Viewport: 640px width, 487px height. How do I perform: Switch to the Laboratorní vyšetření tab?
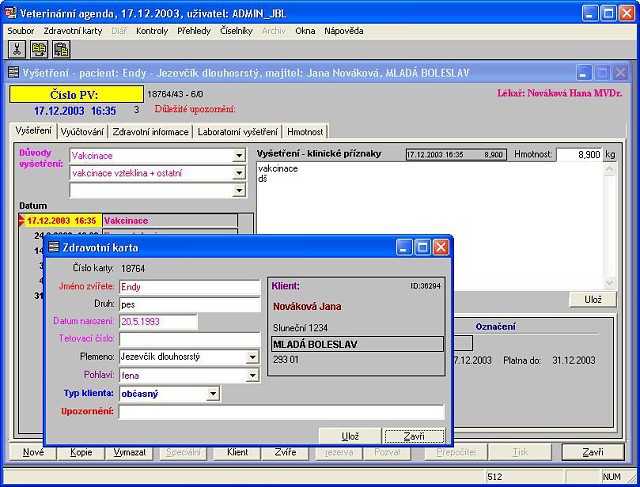pyautogui.click(x=238, y=132)
